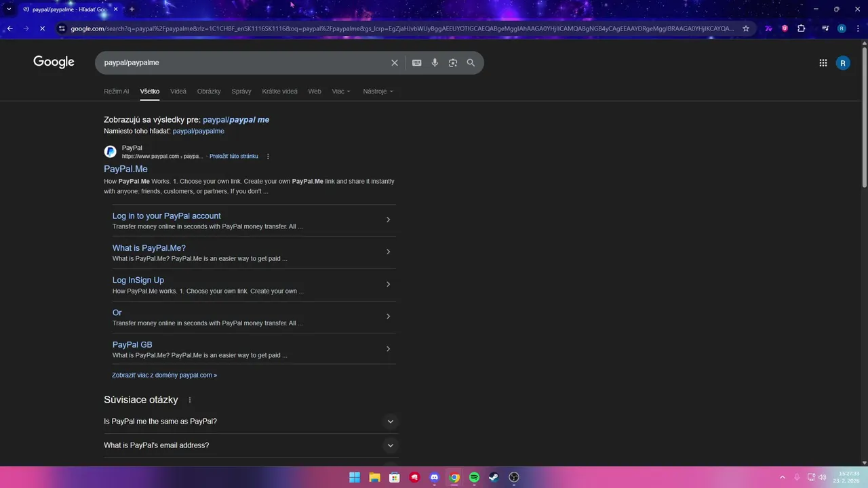Select the Web search tab

[x=315, y=91]
